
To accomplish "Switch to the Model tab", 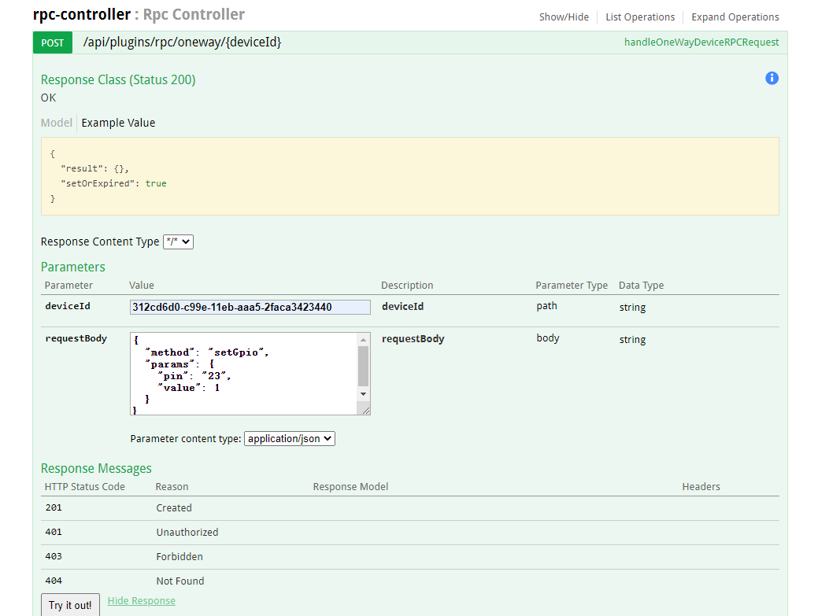I will click(56, 123).
